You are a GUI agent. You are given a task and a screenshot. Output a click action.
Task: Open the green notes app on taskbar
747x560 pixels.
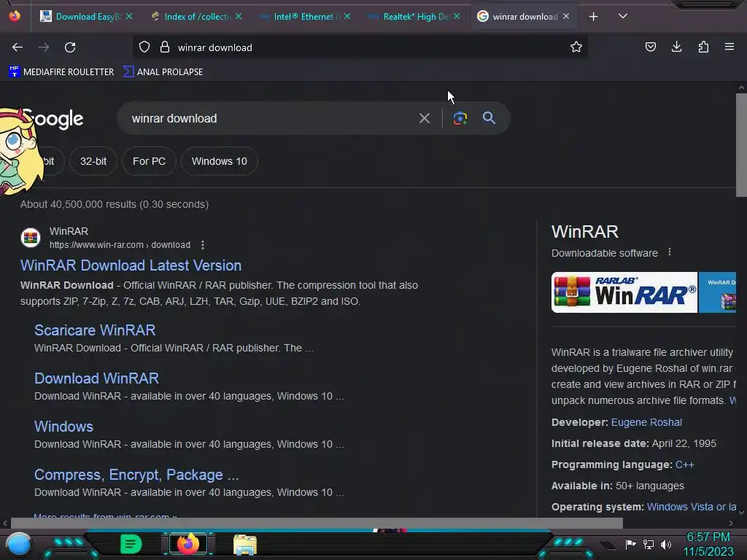(x=130, y=544)
